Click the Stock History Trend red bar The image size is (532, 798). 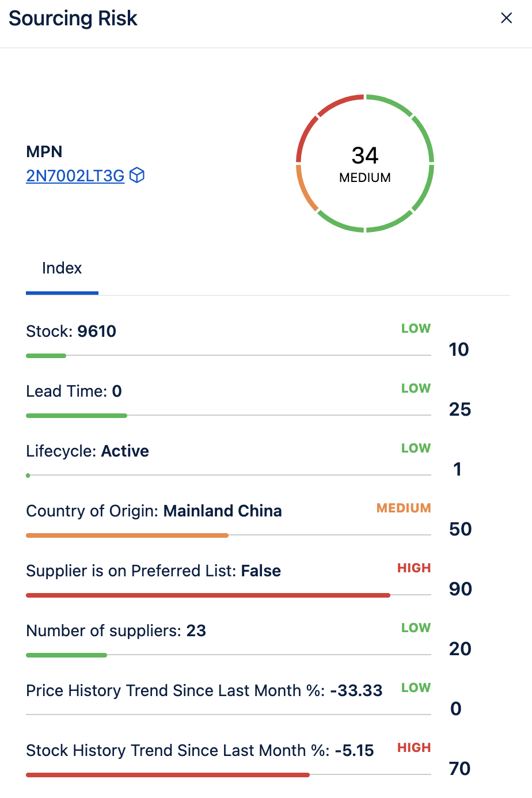point(168,775)
